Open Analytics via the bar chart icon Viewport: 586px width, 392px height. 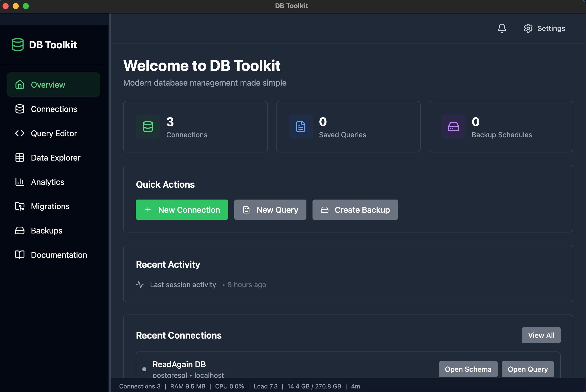tap(19, 182)
